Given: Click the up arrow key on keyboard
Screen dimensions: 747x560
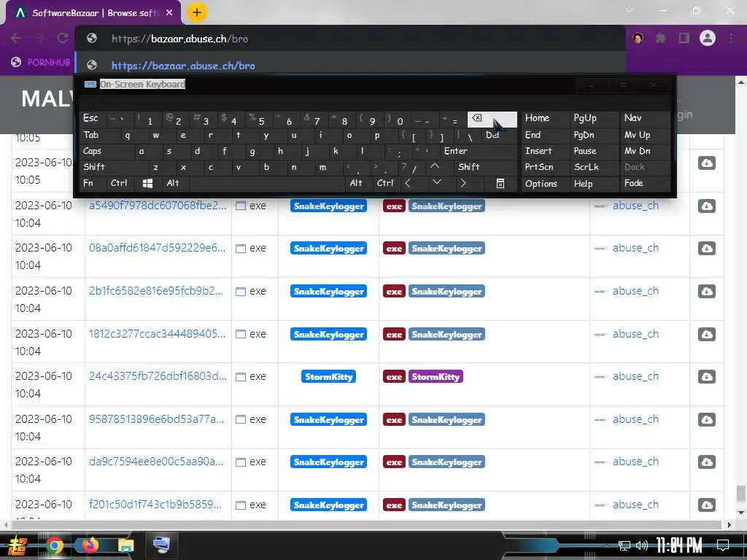Looking at the screenshot, I should [435, 167].
